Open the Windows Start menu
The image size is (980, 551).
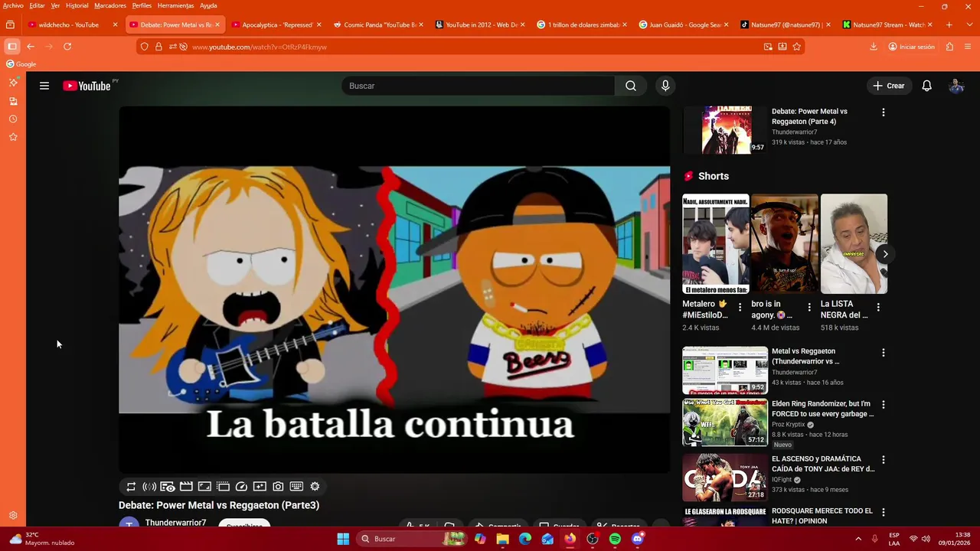click(x=343, y=539)
